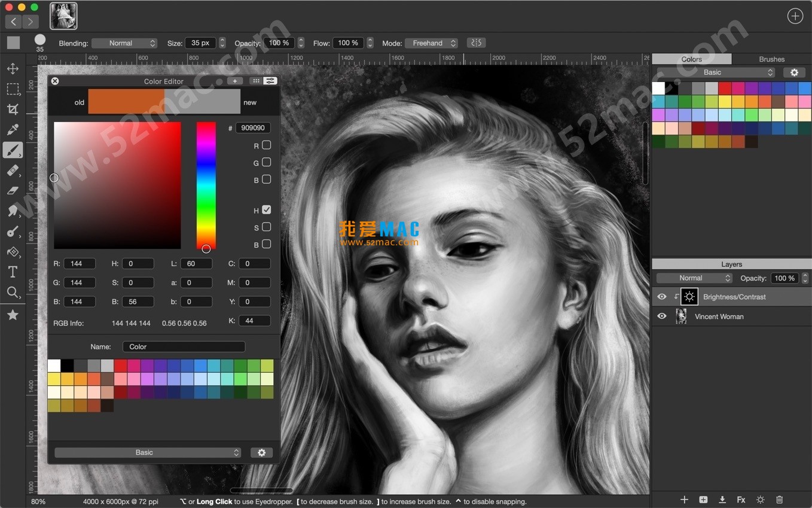Click inside the saturation-brightness color field
The width and height of the screenshot is (812, 508).
[117, 185]
